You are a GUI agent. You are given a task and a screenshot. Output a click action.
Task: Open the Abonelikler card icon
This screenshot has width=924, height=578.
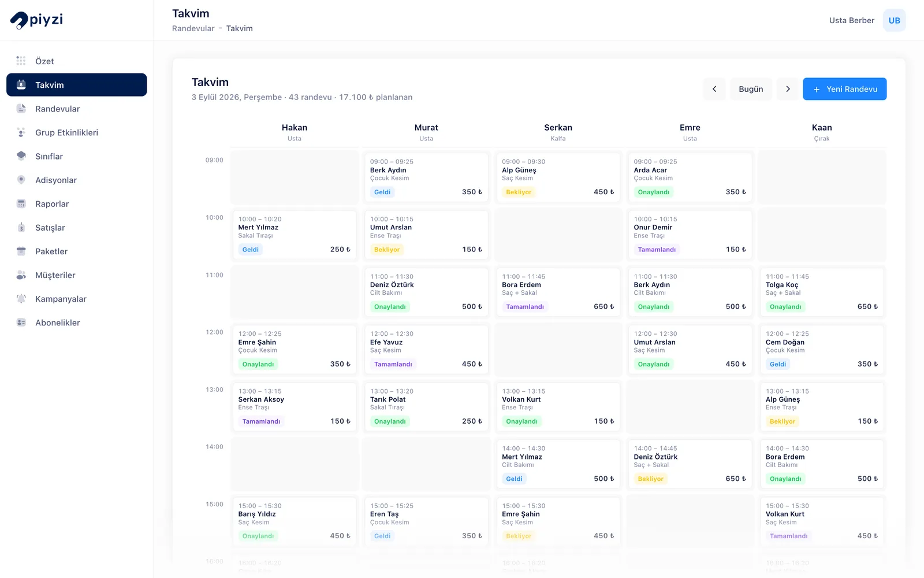tap(21, 323)
